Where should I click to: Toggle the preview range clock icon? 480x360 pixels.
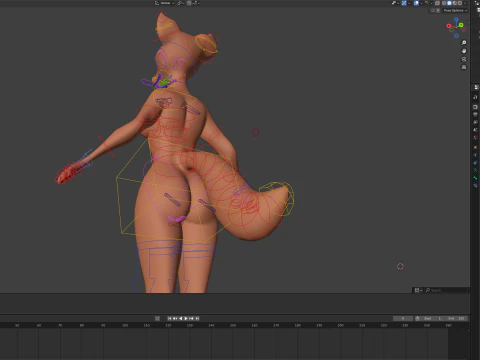(x=417, y=318)
